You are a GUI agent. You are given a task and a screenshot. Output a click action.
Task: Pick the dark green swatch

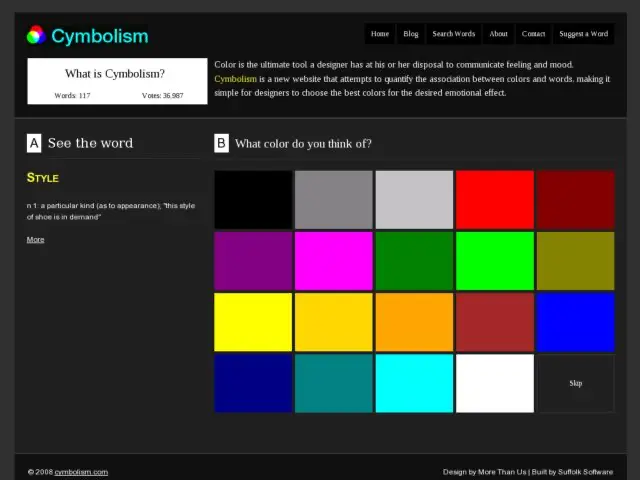[414, 261]
